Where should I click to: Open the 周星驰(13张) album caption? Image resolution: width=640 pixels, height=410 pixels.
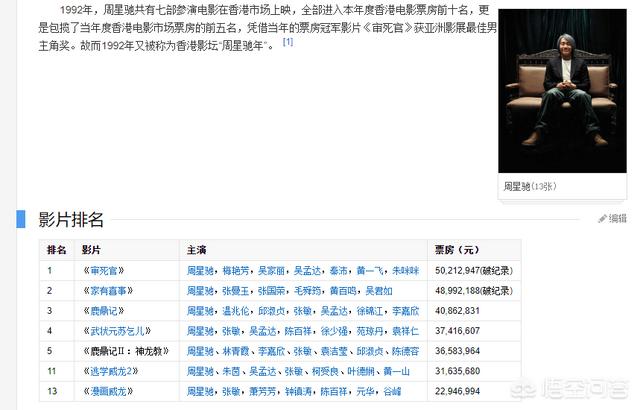(x=529, y=187)
